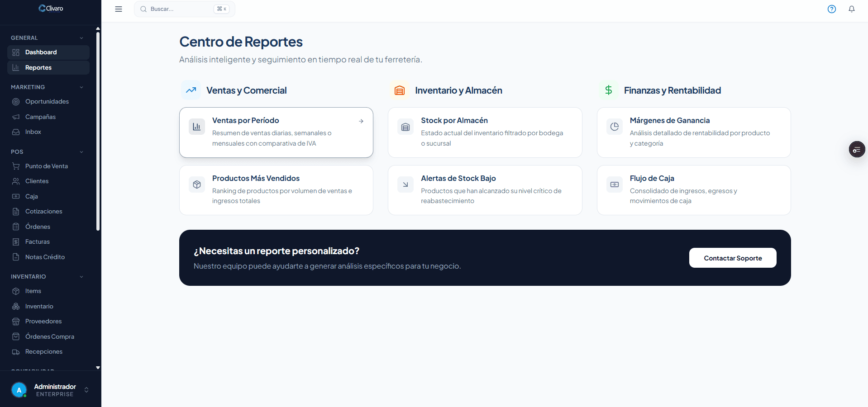Viewport: 868px width, 407px height.
Task: Click the hamburger menu to toggle sidebar
Action: [x=118, y=9]
